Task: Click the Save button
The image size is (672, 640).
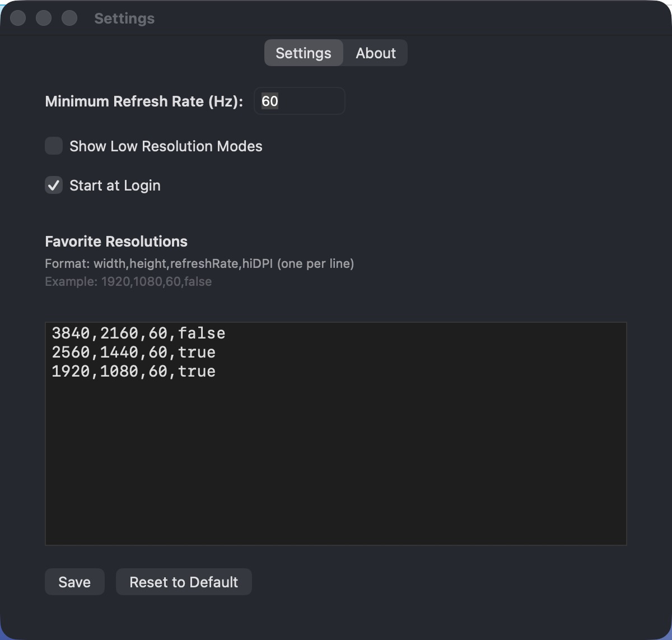Action: click(74, 582)
